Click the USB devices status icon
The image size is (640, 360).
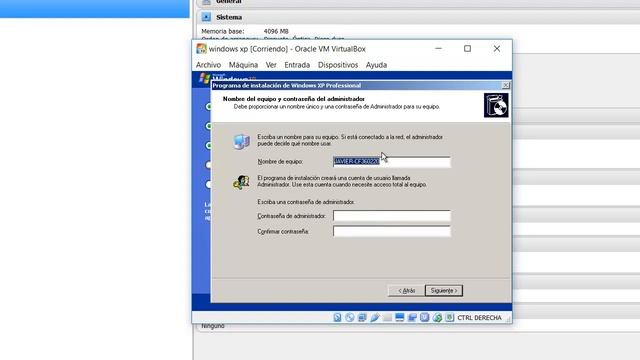pos(375,318)
